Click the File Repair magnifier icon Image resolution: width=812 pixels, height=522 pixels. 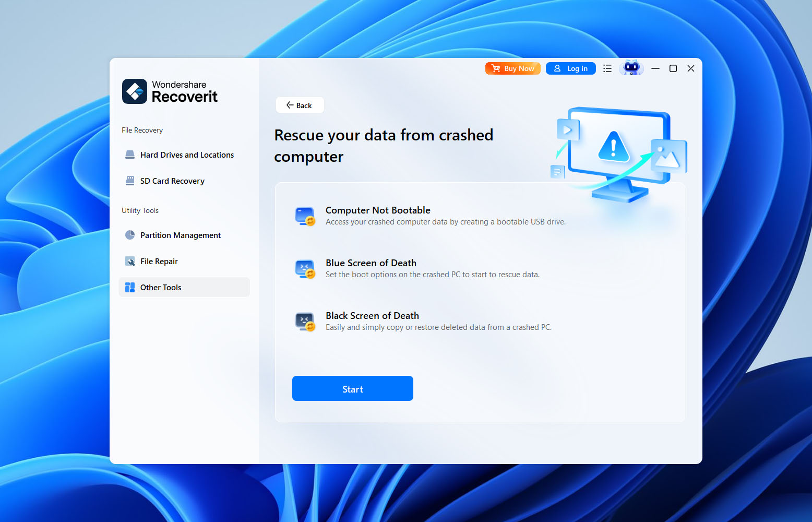click(130, 262)
